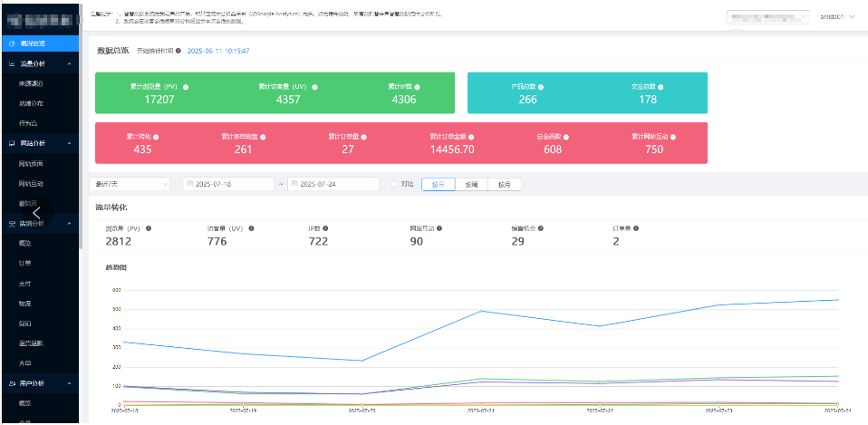Open 来源渠道 in the sidebar

(31, 82)
